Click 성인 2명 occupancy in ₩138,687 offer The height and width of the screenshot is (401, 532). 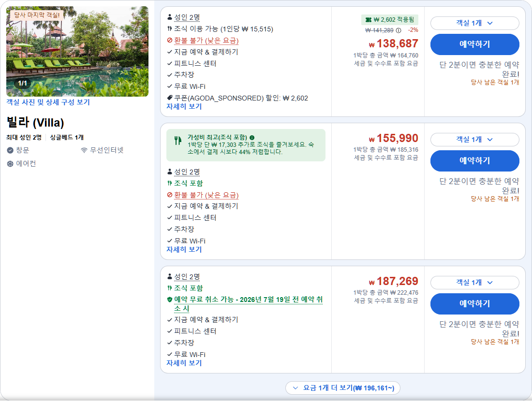tap(187, 17)
